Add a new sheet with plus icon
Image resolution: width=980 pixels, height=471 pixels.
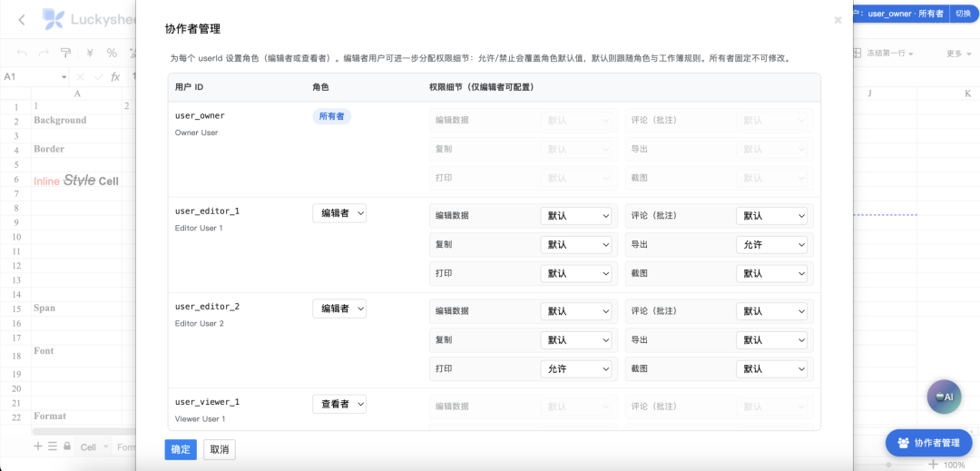[37, 446]
